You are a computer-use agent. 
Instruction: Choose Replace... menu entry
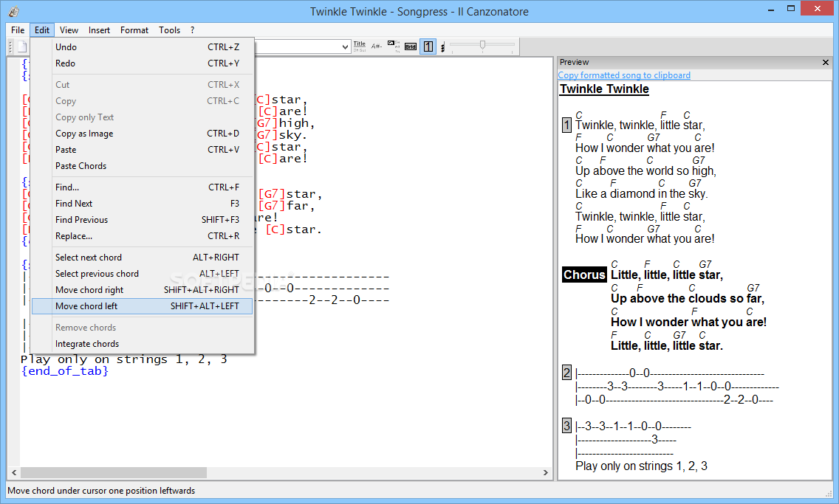pyautogui.click(x=143, y=235)
